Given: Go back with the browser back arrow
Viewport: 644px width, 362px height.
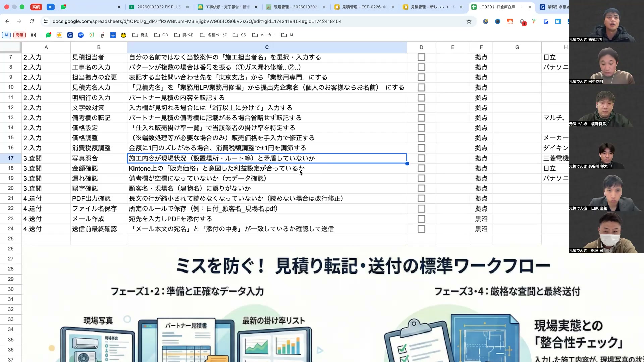Looking at the screenshot, I should pos(7,21).
